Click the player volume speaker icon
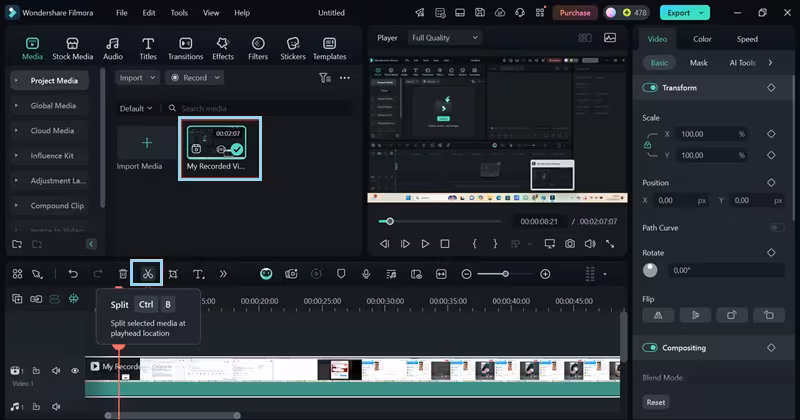The image size is (800, 420). pyautogui.click(x=590, y=244)
